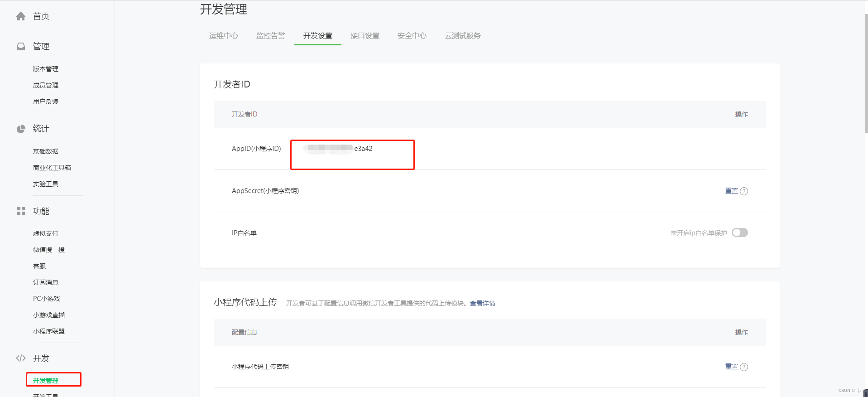Open 实验工具 in the sidebar
This screenshot has width=868, height=397.
46,184
